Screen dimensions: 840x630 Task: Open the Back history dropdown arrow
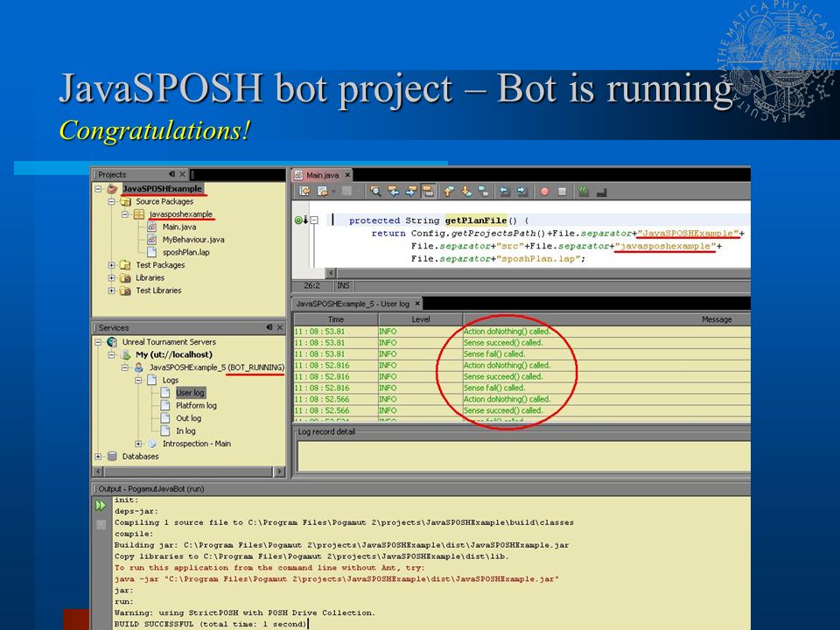click(333, 192)
